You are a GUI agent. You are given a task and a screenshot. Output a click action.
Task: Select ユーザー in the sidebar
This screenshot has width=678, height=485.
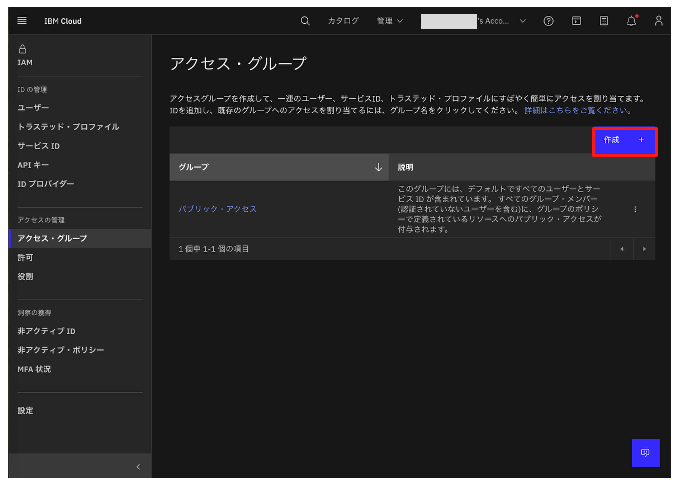click(33, 107)
